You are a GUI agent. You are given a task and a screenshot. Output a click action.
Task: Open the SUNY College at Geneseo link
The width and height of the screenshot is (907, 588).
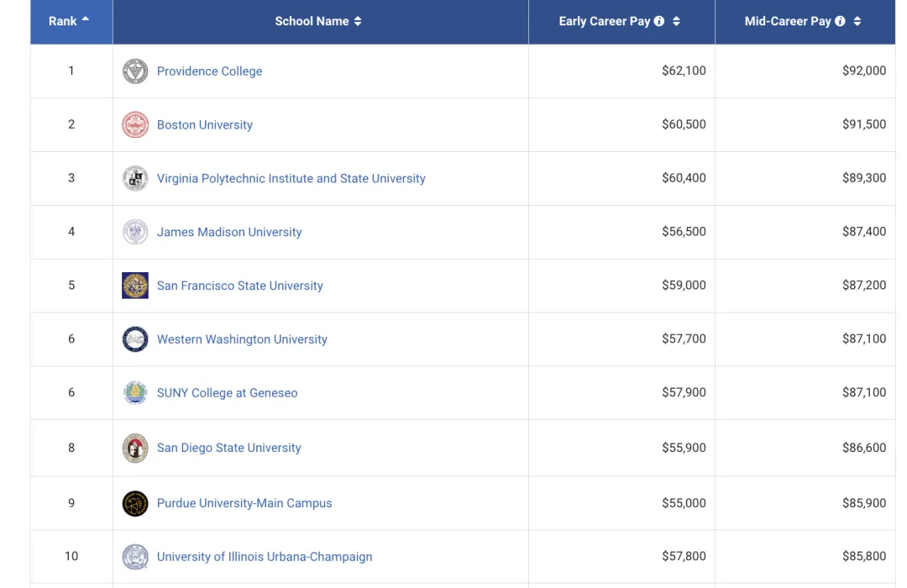[x=228, y=392]
